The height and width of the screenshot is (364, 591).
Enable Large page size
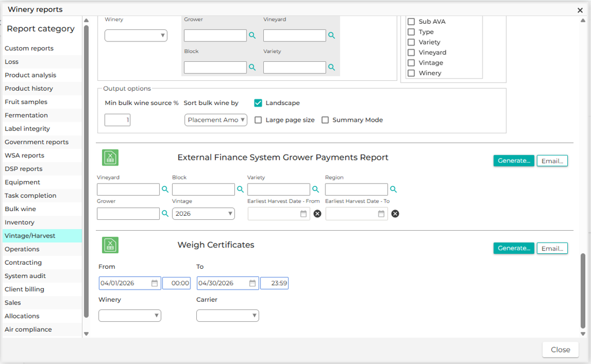click(x=258, y=120)
